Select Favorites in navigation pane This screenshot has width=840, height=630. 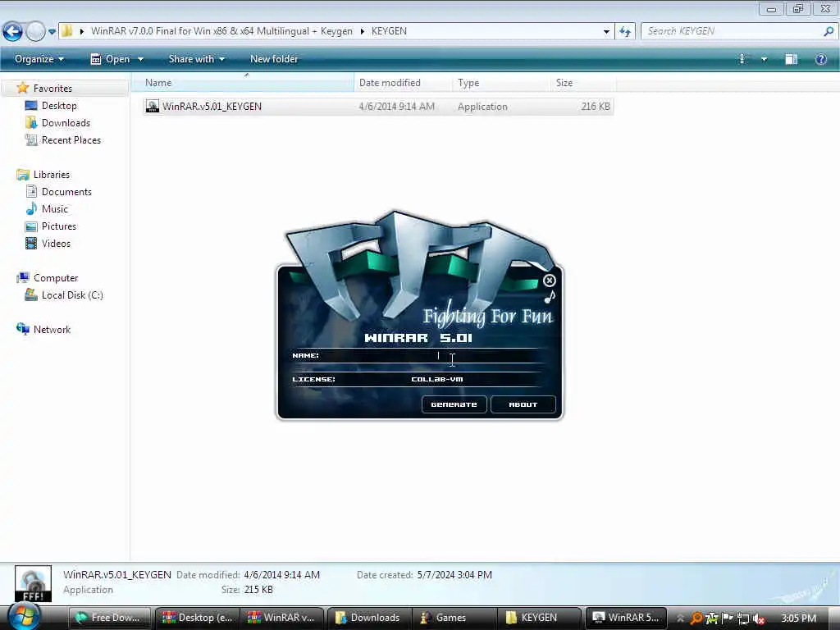52,89
